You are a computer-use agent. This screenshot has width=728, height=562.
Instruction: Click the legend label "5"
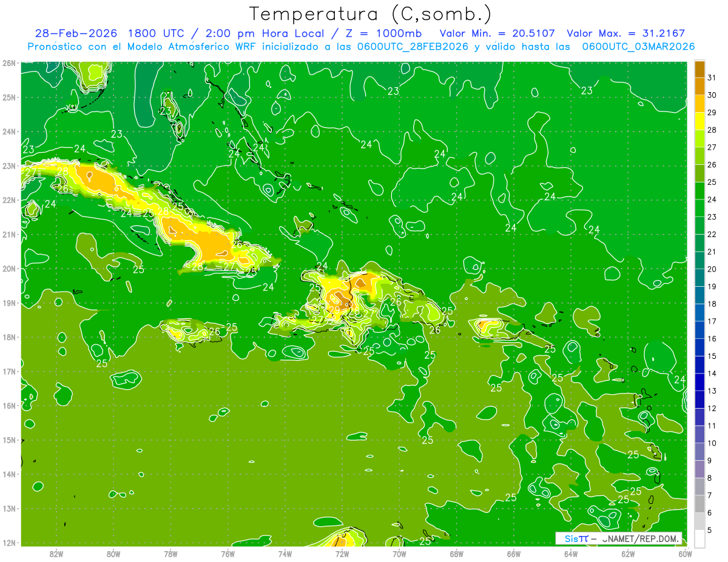710,530
